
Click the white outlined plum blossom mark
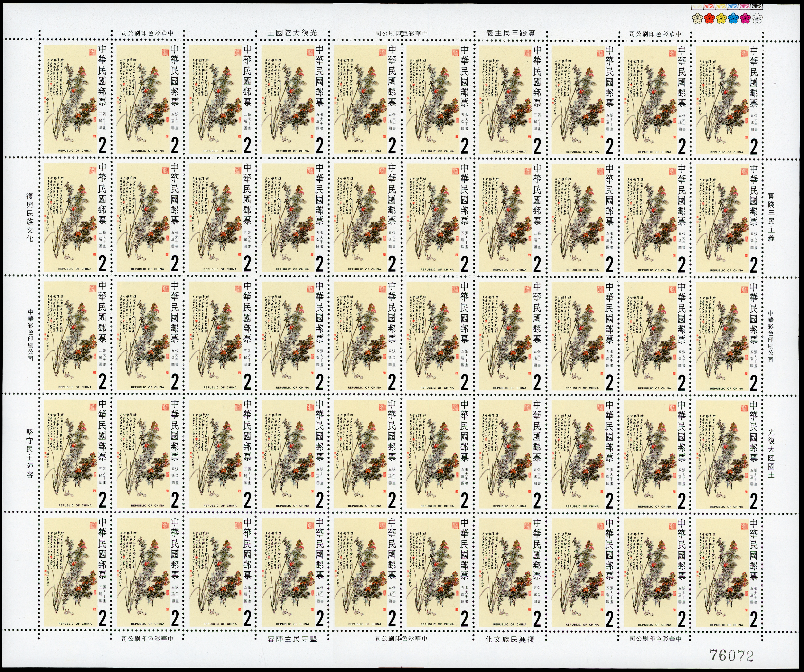pos(757,18)
